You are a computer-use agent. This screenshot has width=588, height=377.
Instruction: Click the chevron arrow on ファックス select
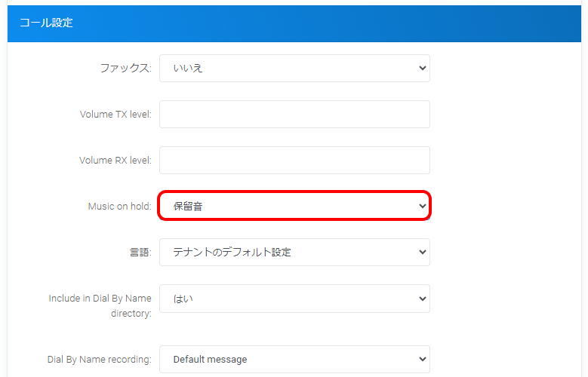(x=421, y=68)
